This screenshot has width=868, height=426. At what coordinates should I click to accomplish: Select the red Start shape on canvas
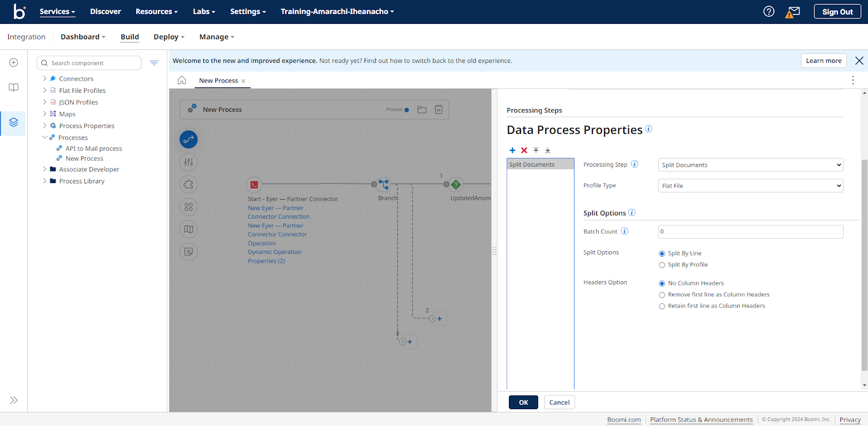pyautogui.click(x=254, y=185)
